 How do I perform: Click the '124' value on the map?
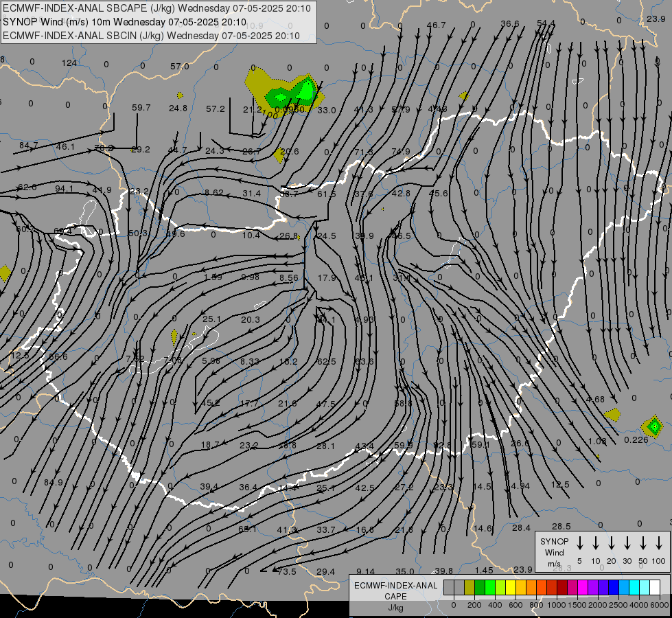69,63
